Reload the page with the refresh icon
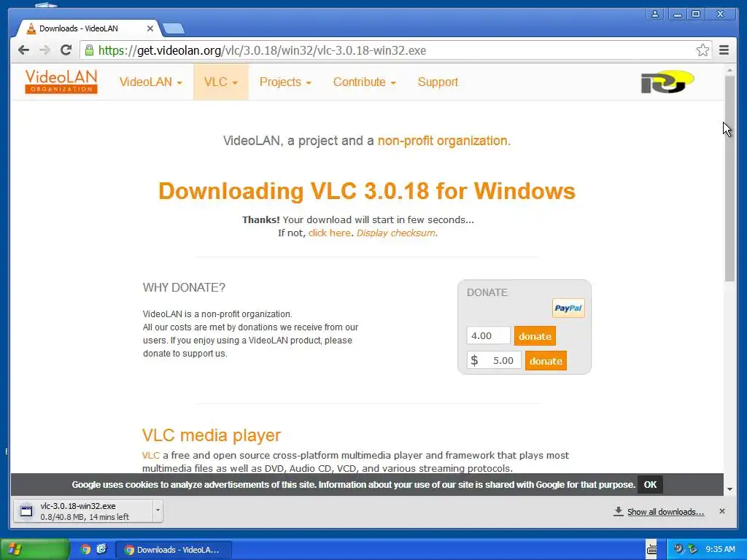The height and width of the screenshot is (560, 747). click(66, 50)
